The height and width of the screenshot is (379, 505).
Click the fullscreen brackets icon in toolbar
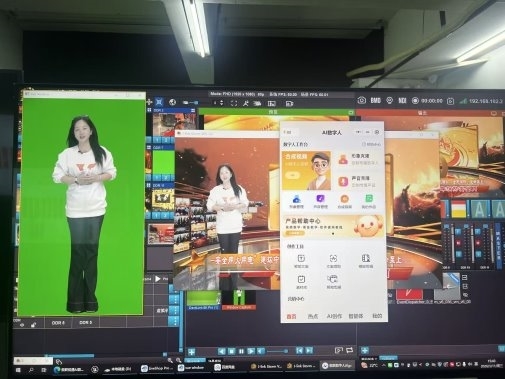[234, 103]
